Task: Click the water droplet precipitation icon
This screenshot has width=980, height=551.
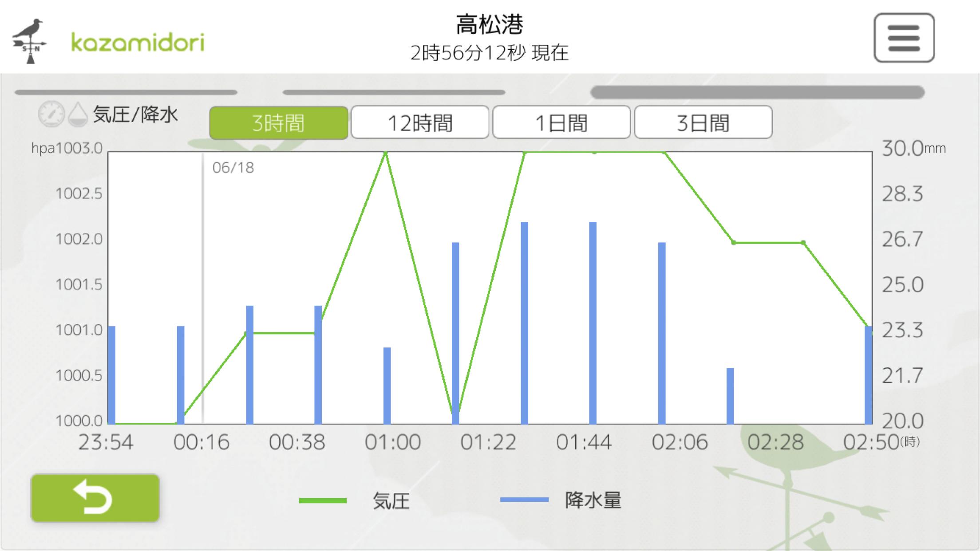Action: (x=78, y=115)
